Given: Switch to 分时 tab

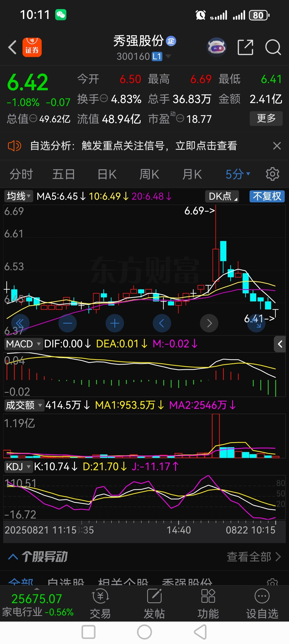Looking at the screenshot, I should (21, 174).
